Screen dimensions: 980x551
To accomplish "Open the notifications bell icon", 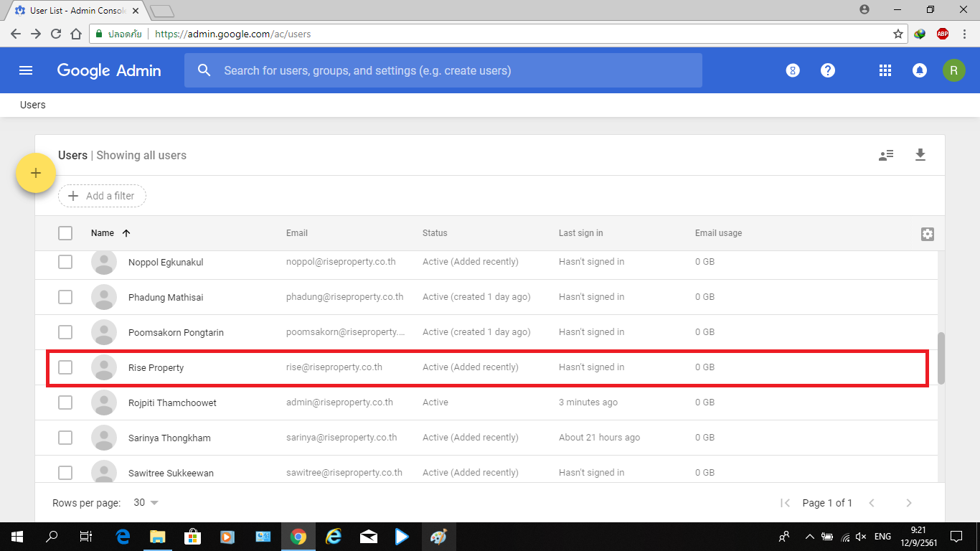I will click(x=919, y=70).
